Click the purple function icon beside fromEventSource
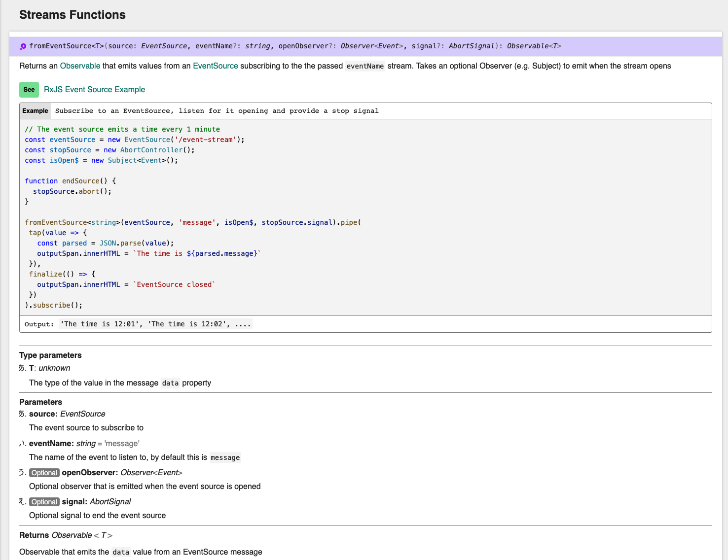728x560 pixels. (x=22, y=46)
